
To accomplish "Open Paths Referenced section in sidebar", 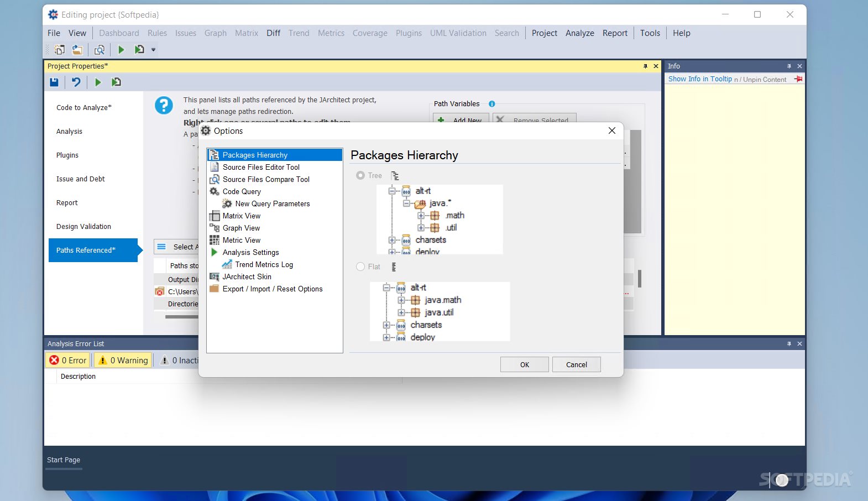I will pyautogui.click(x=93, y=251).
